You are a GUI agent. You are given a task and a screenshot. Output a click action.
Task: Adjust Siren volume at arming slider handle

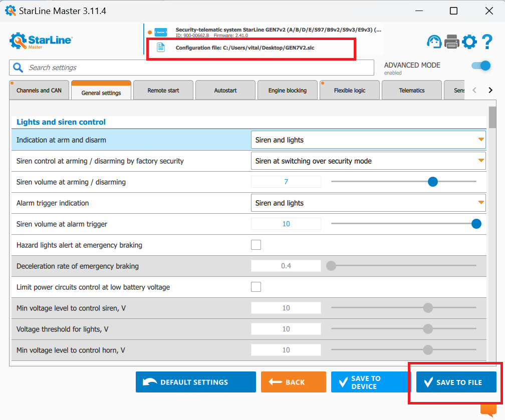433,182
